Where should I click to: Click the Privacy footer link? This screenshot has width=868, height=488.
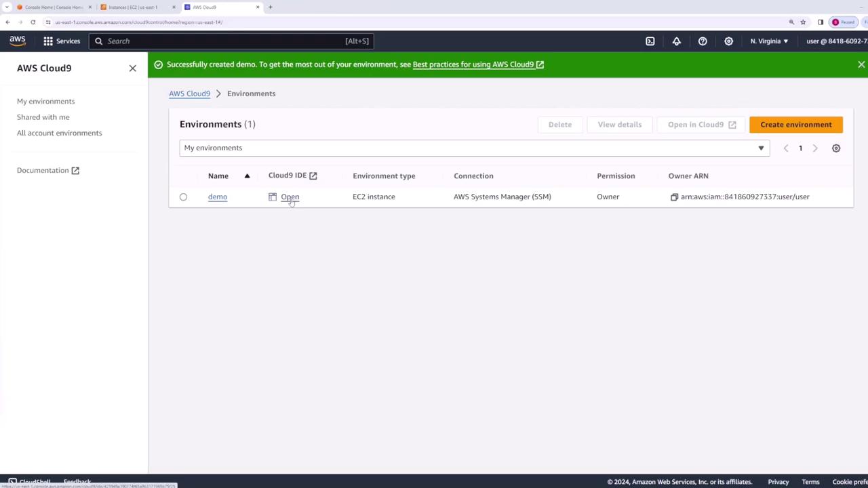click(x=778, y=482)
